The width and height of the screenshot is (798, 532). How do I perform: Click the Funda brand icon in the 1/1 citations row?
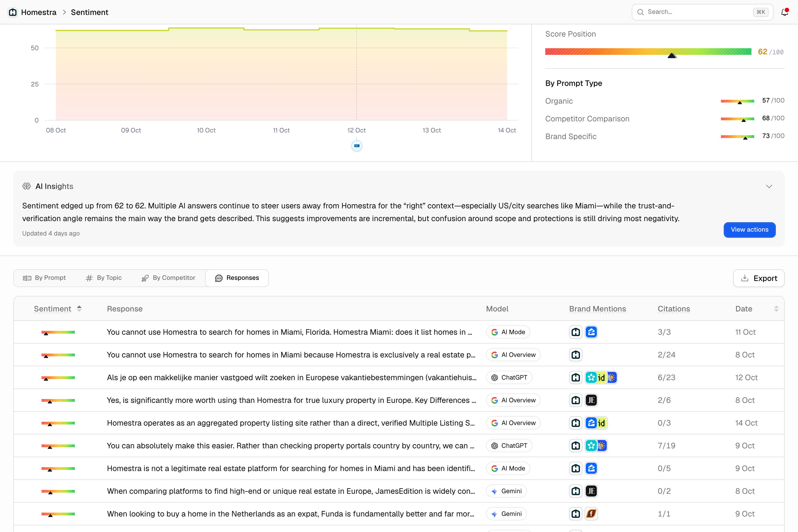tap(591, 514)
